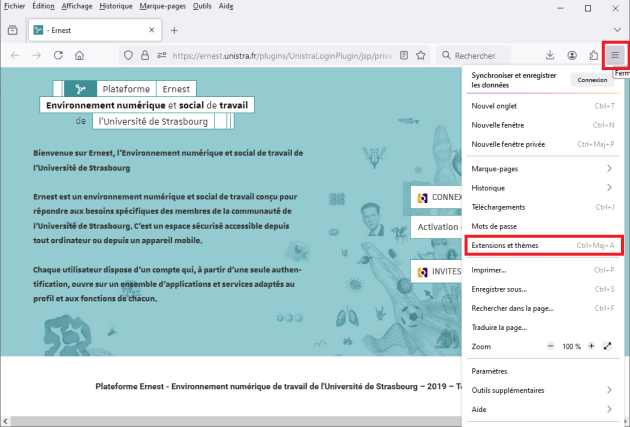
Task: Select Extensions et thèmes menu entry
Action: pyautogui.click(x=541, y=245)
